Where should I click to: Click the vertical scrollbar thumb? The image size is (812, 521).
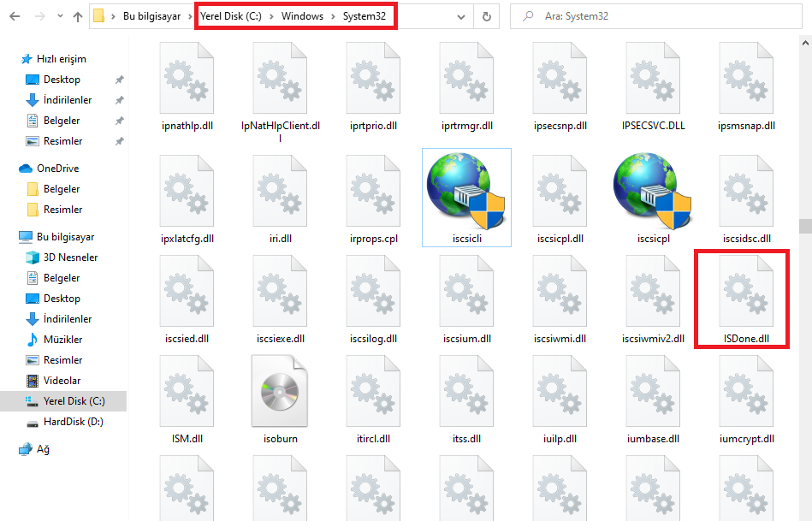coord(805,227)
